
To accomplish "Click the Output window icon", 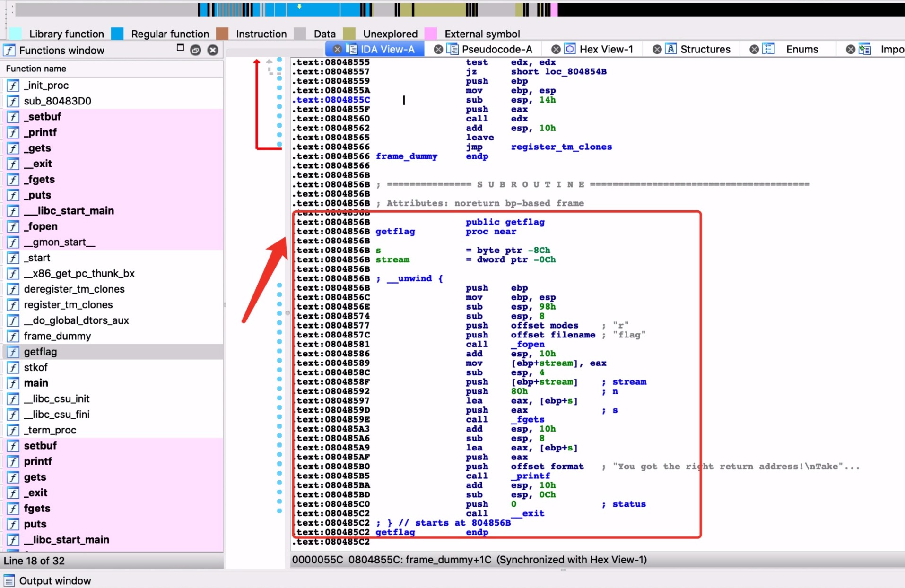I will coord(9,580).
